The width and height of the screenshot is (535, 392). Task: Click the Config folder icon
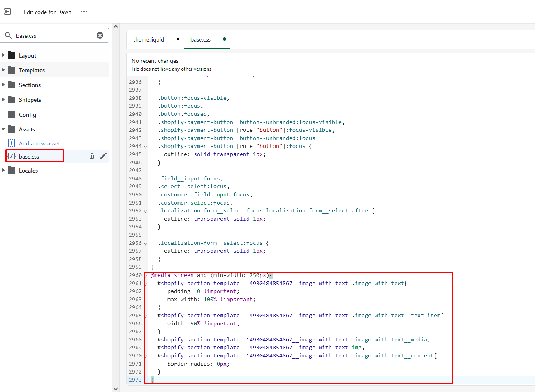pos(12,114)
